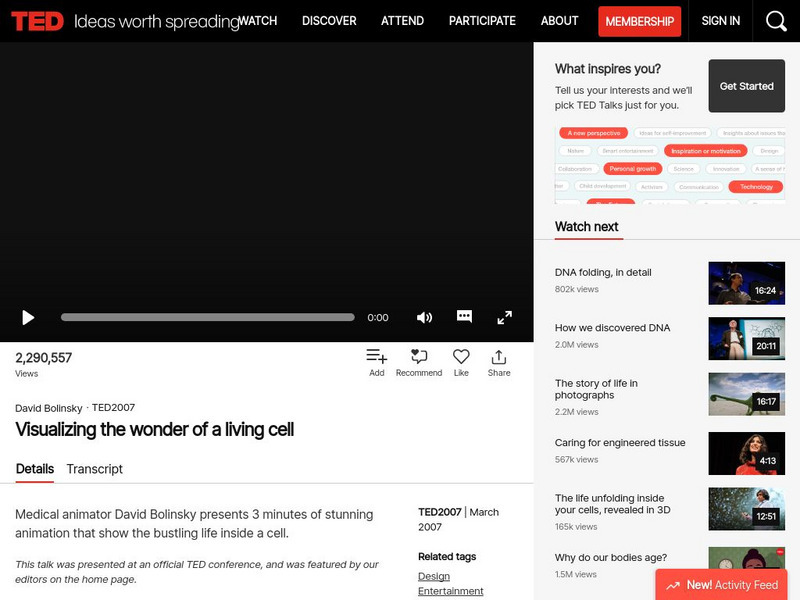Open the WATCH dropdown
The width and height of the screenshot is (800, 600).
(259, 20)
